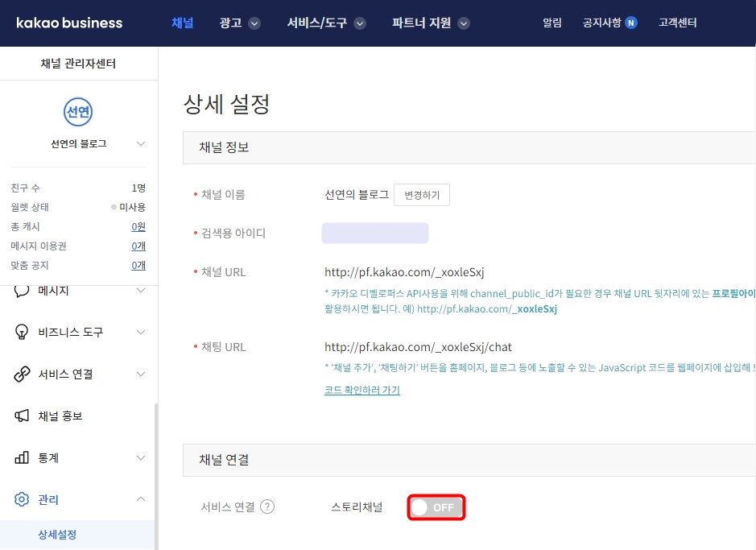Click the kakao business logo
756x550 pixels.
tap(68, 23)
